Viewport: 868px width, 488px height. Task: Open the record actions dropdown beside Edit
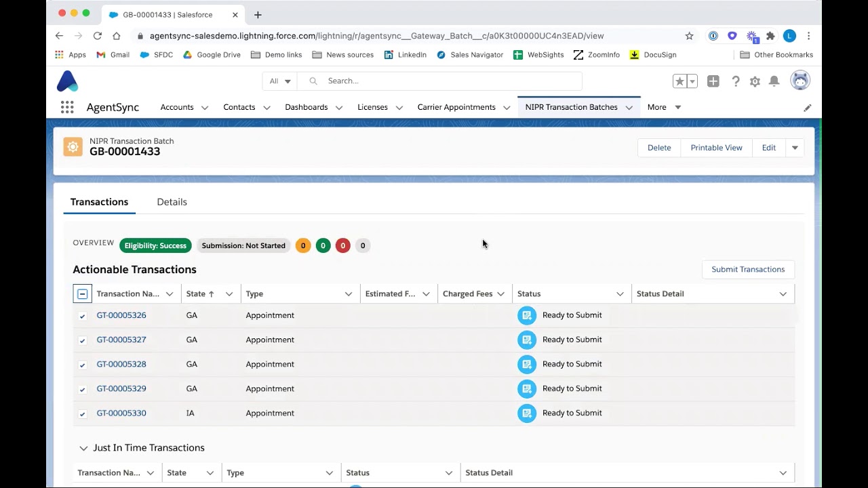(x=795, y=148)
